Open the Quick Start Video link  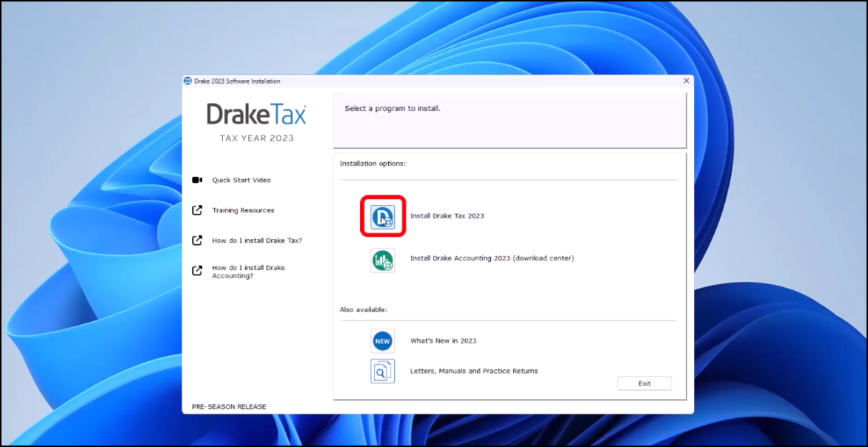[x=241, y=180]
